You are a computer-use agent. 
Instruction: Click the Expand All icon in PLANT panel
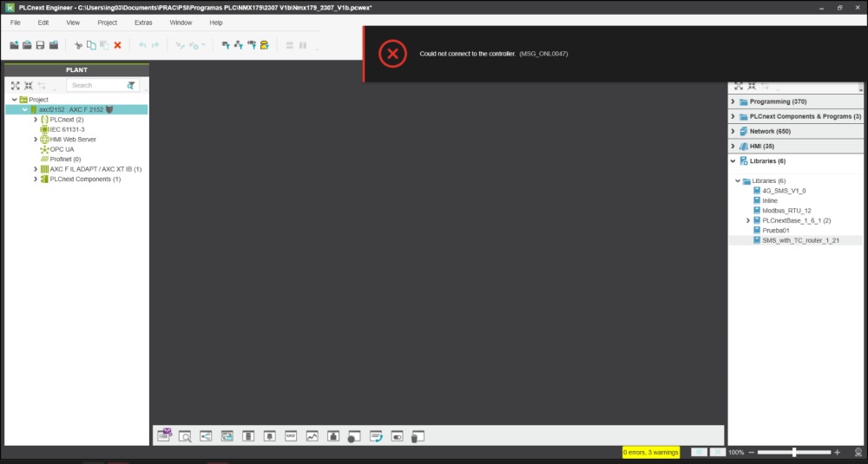15,86
